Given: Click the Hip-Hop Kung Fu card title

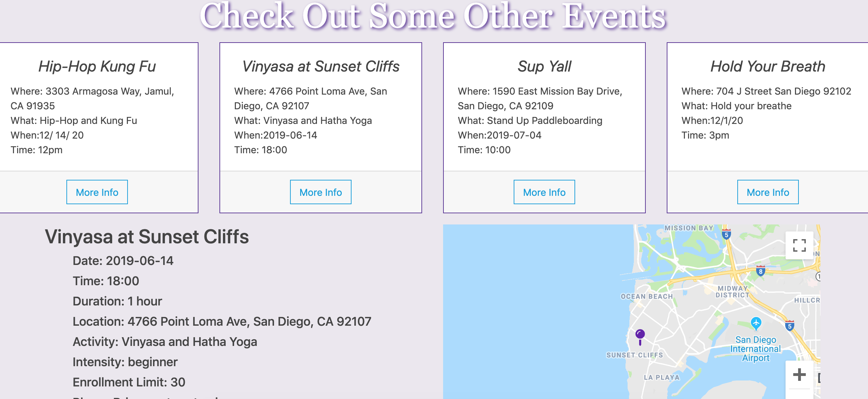Looking at the screenshot, I should pyautogui.click(x=97, y=66).
